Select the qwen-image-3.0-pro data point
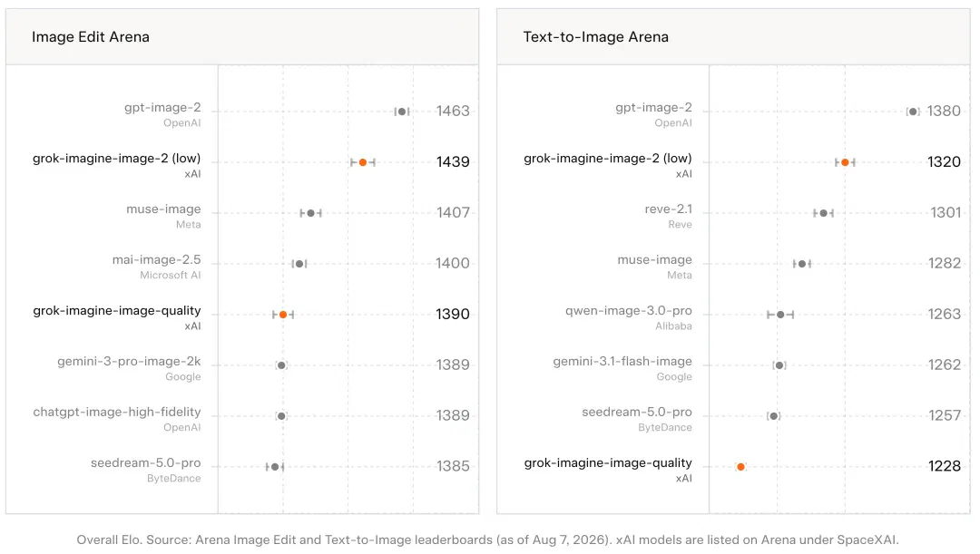The width and height of the screenshot is (980, 554). [x=780, y=315]
